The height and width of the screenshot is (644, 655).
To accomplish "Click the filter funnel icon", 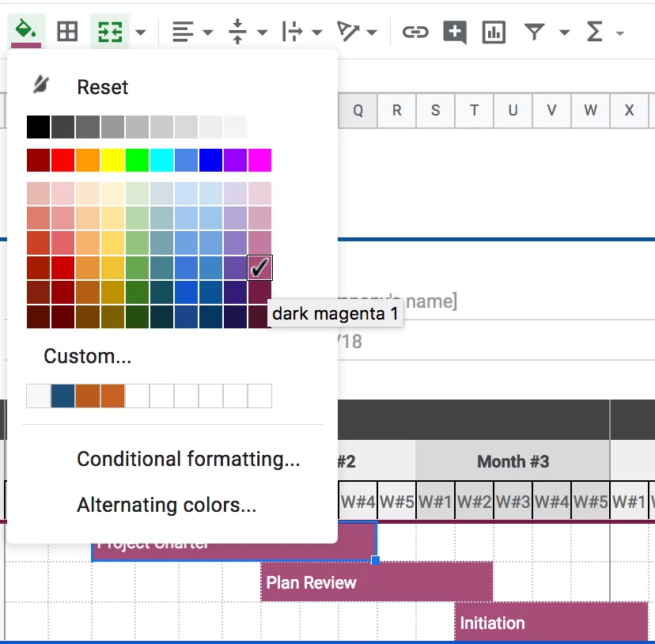I will [535, 32].
